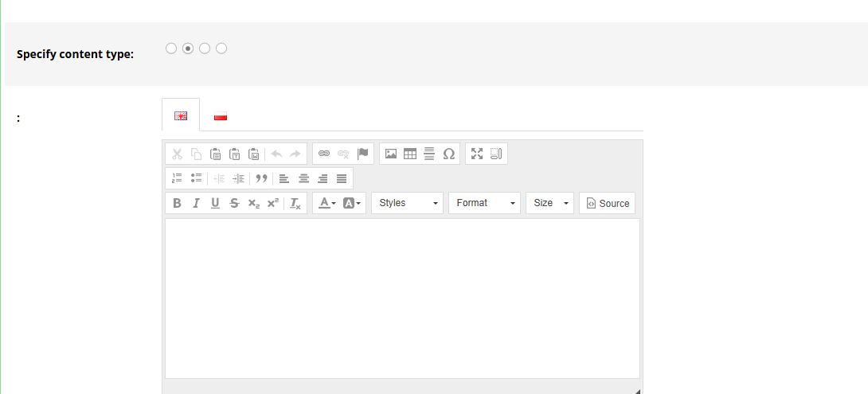Select the third content type radio button
The height and width of the screenshot is (394, 868).
coord(205,49)
